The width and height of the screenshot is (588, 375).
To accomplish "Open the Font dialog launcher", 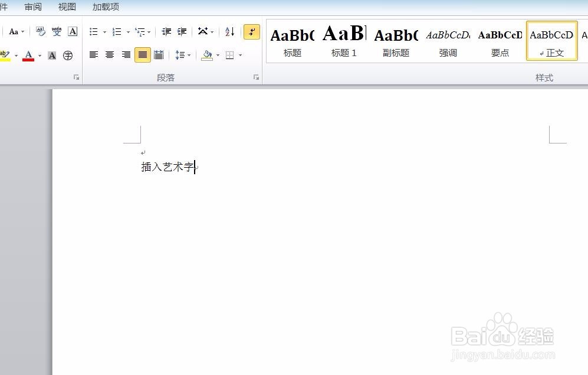I will point(77,77).
